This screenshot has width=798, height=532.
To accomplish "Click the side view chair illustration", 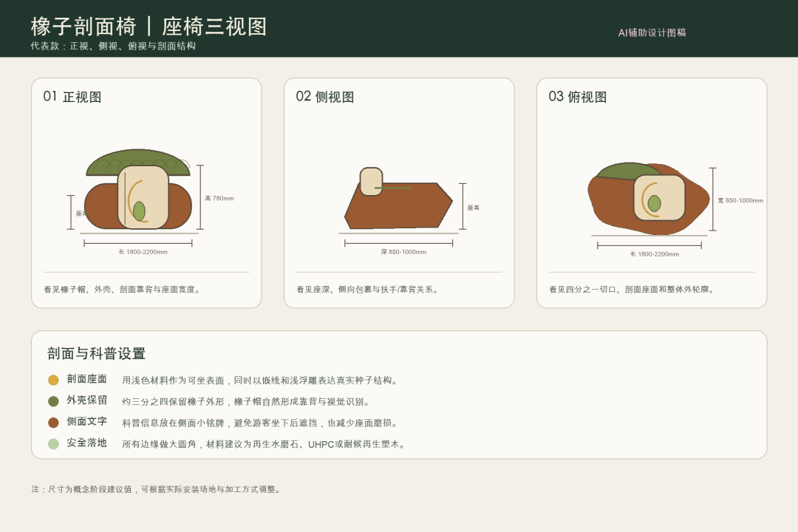I will click(398, 199).
